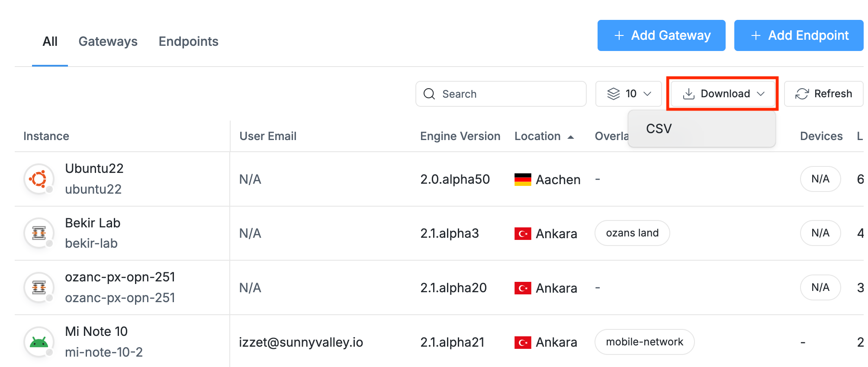Click the Bekir Lab instance icon

point(39,233)
